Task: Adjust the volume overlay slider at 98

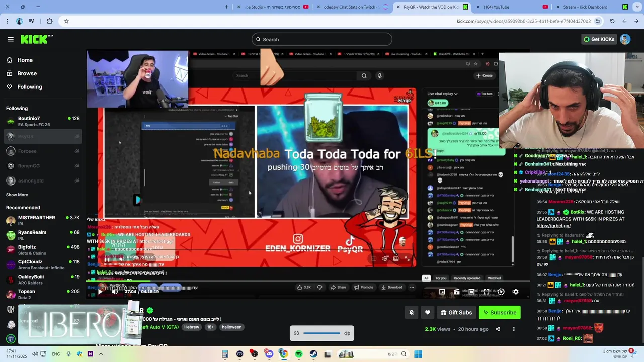Action: tap(322, 333)
